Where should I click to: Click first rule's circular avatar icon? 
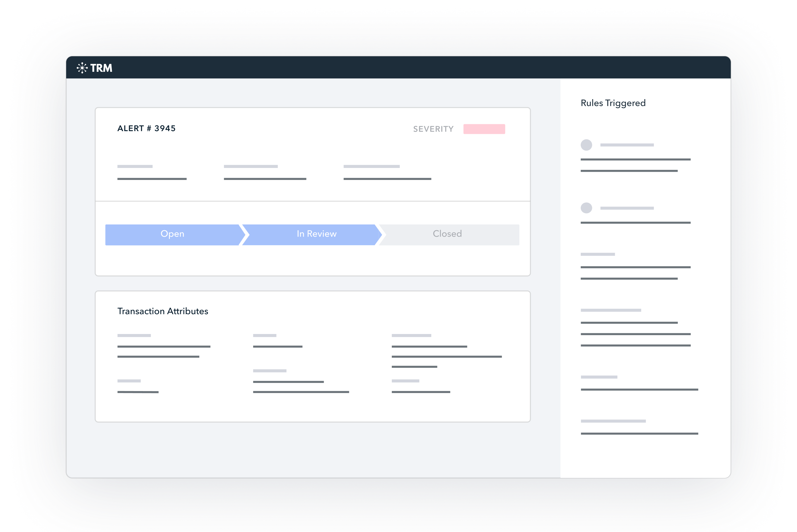pyautogui.click(x=586, y=145)
